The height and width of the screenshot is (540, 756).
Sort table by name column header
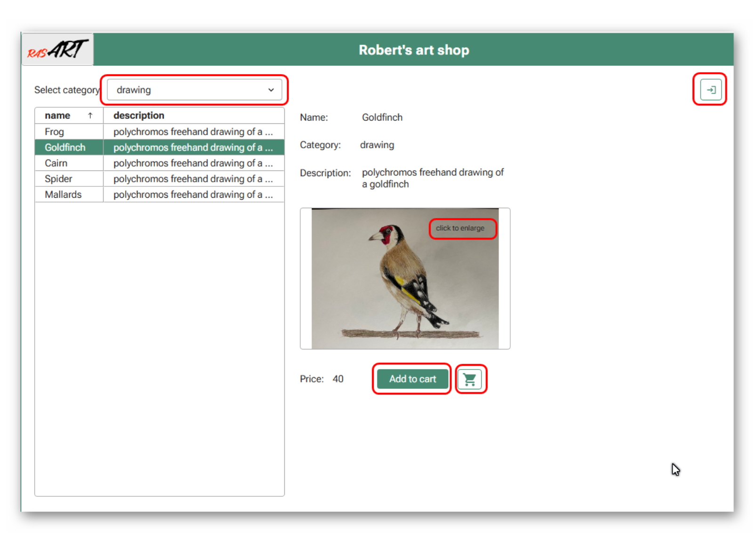coord(69,115)
